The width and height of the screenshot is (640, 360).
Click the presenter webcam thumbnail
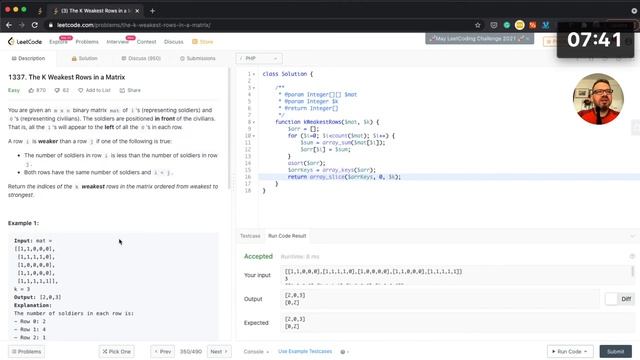[598, 99]
